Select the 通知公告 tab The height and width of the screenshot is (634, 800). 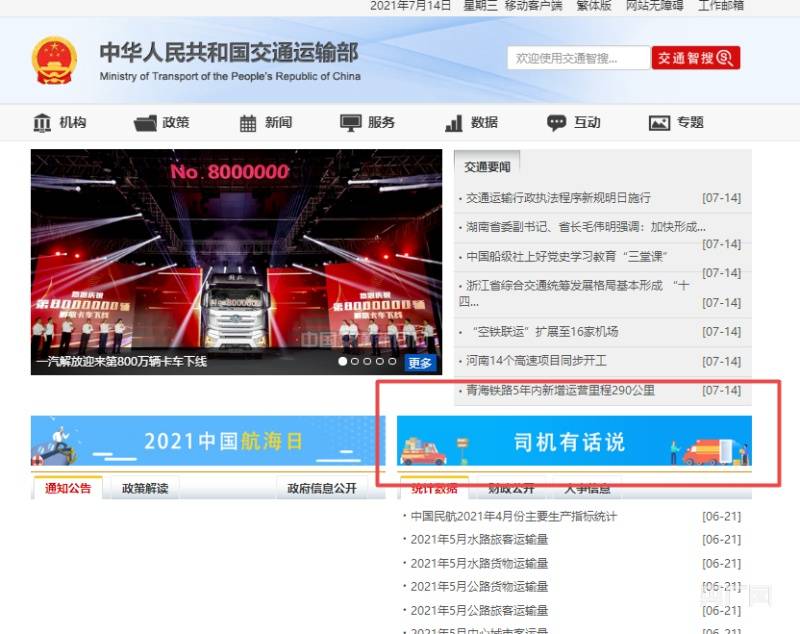(x=67, y=488)
